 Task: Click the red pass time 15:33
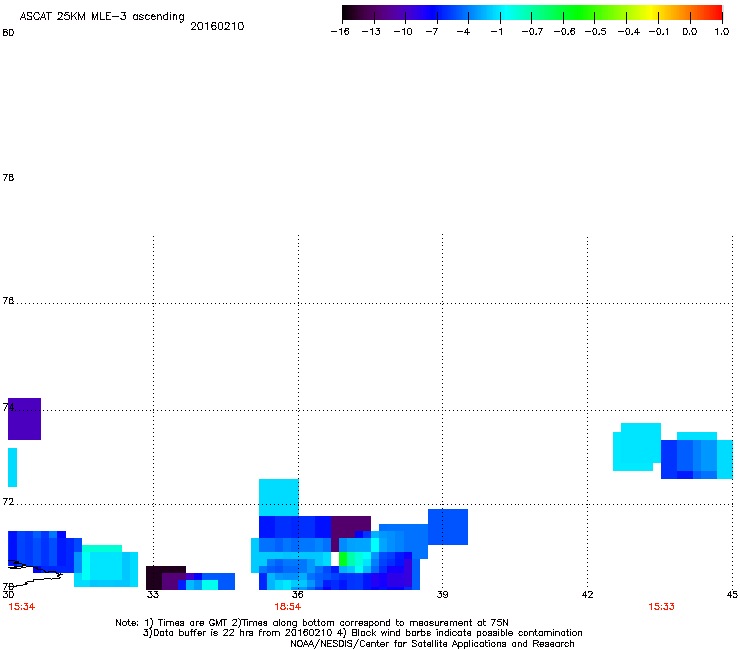tap(661, 607)
